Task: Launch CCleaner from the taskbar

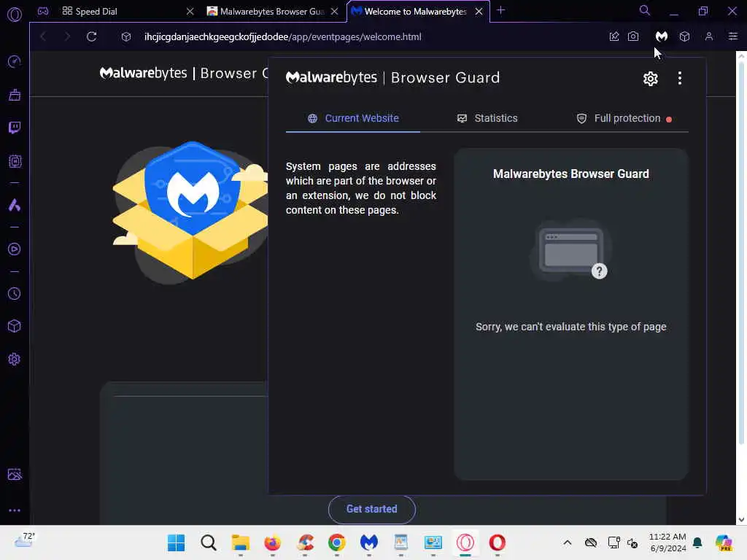Action: click(305, 542)
